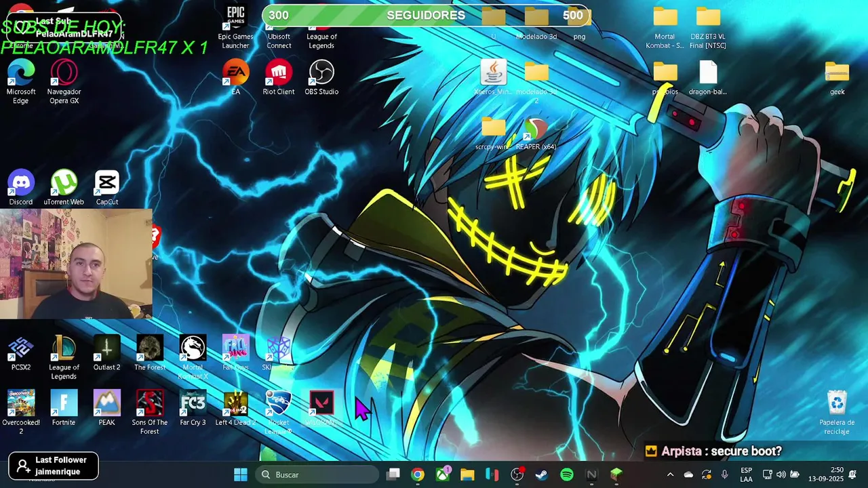The height and width of the screenshot is (488, 868).
Task: Open the Outlast 2 shortcut
Action: [x=106, y=353]
